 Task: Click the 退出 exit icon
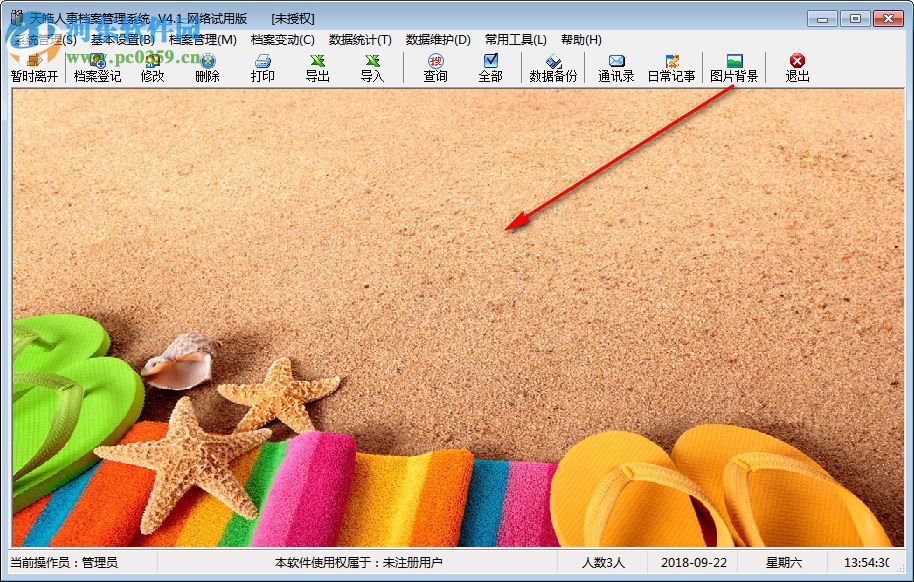tap(795, 68)
